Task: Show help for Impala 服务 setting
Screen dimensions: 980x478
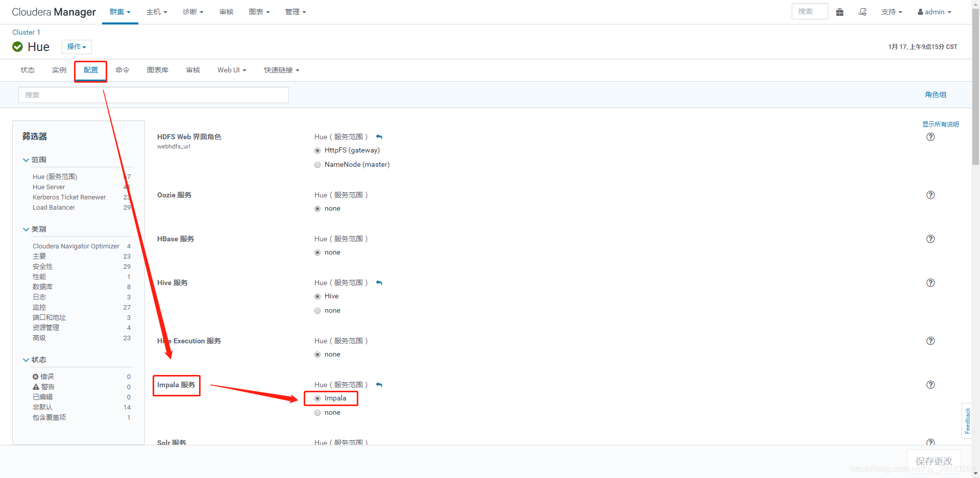Action: coord(930,385)
